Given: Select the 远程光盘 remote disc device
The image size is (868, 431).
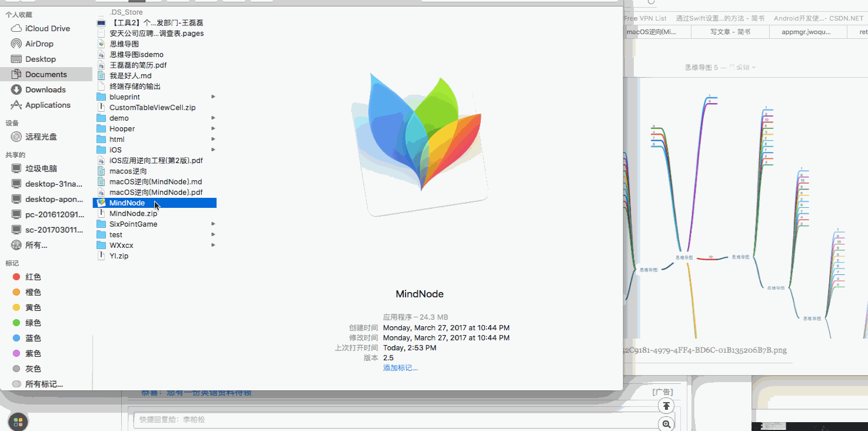Looking at the screenshot, I should [x=41, y=137].
